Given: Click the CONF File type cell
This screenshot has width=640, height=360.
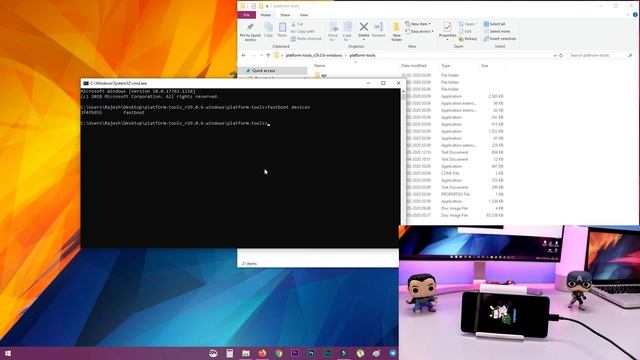Looking at the screenshot, I should (450, 173).
